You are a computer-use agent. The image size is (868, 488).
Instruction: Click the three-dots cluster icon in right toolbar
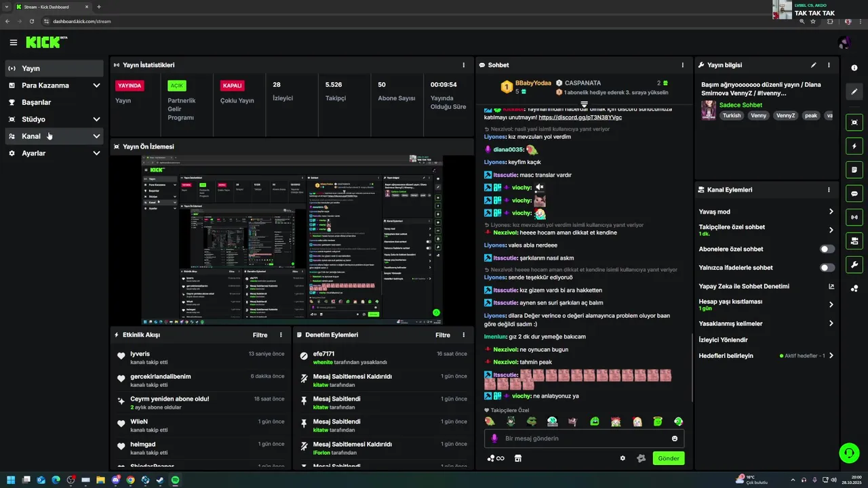pyautogui.click(x=854, y=288)
